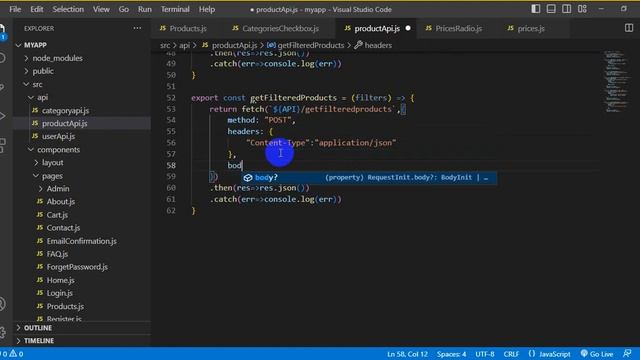Collapse api folder
The height and width of the screenshot is (360, 640).
42,97
